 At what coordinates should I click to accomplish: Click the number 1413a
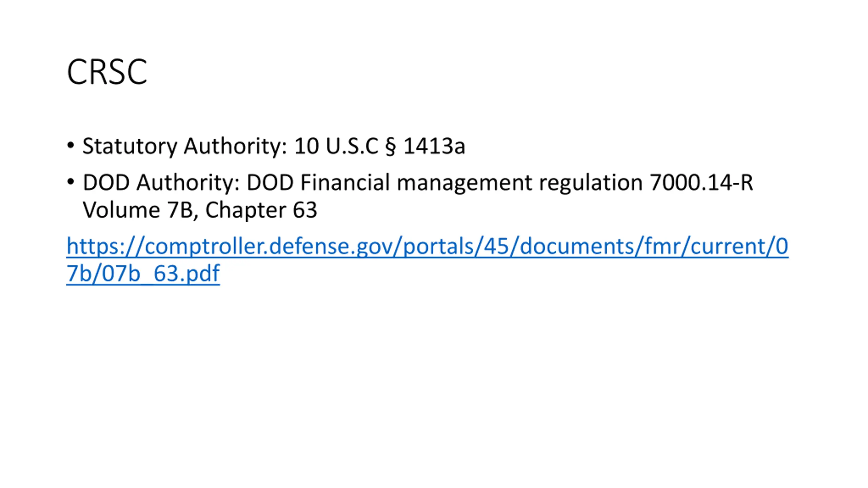coord(434,146)
